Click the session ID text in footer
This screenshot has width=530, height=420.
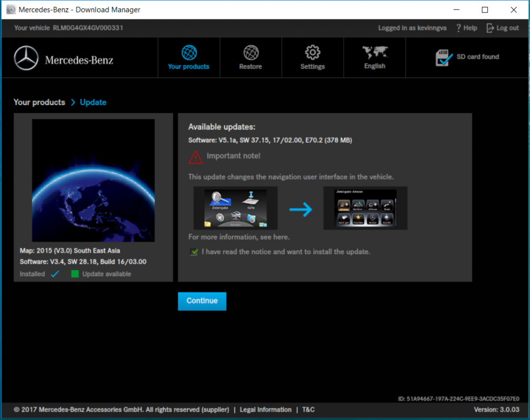459,398
